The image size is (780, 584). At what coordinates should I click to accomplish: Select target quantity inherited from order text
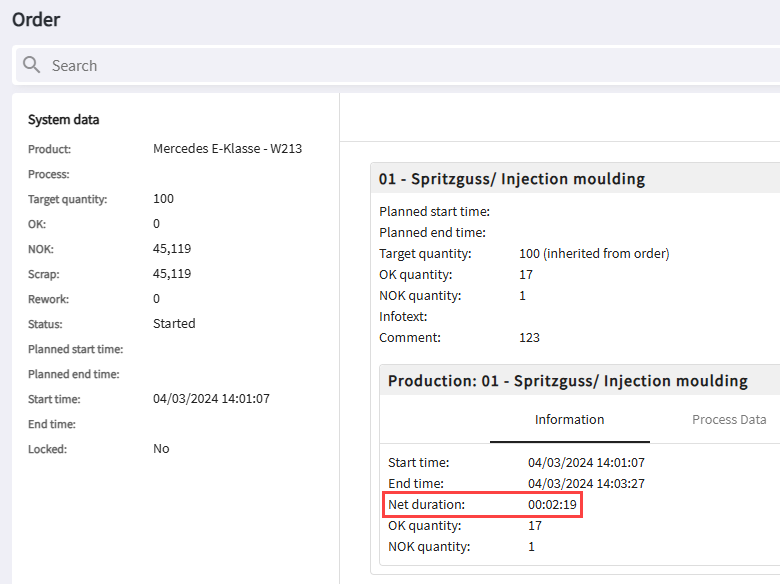(594, 254)
